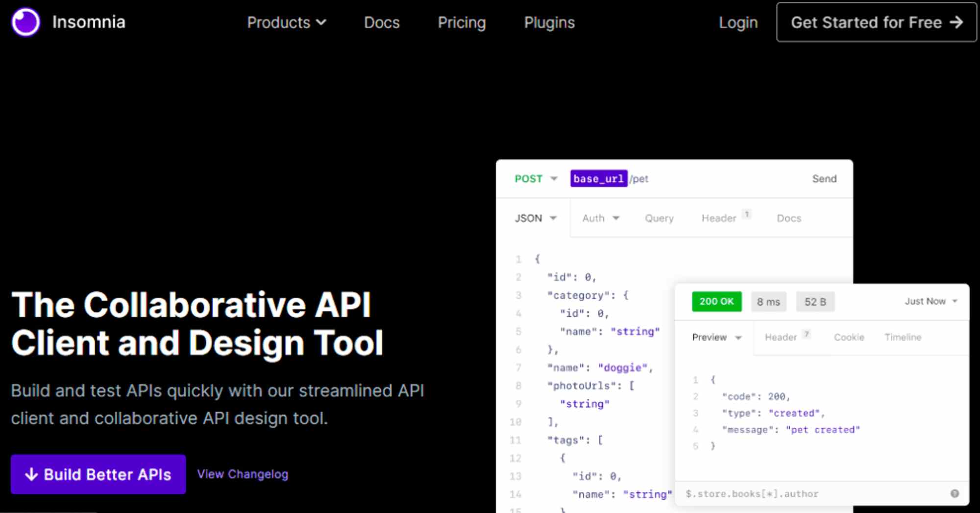Click the Products chevron arrow

[x=321, y=23]
